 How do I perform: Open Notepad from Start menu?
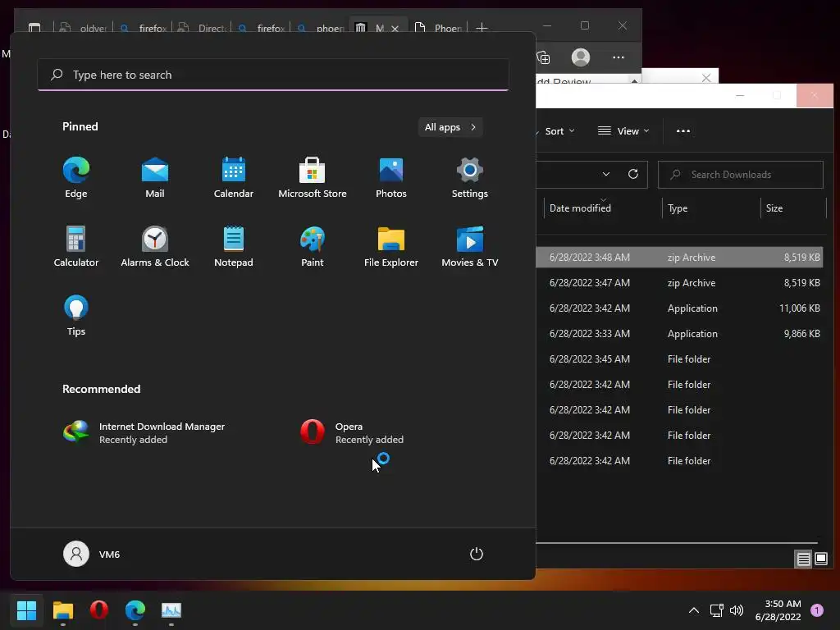(234, 247)
